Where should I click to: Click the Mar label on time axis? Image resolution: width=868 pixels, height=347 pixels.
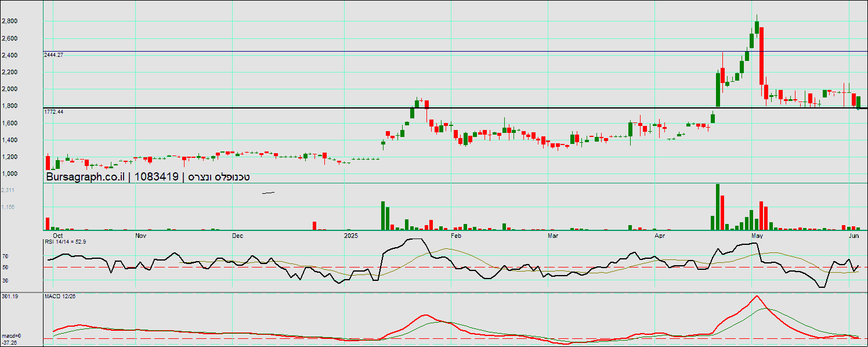pyautogui.click(x=553, y=236)
